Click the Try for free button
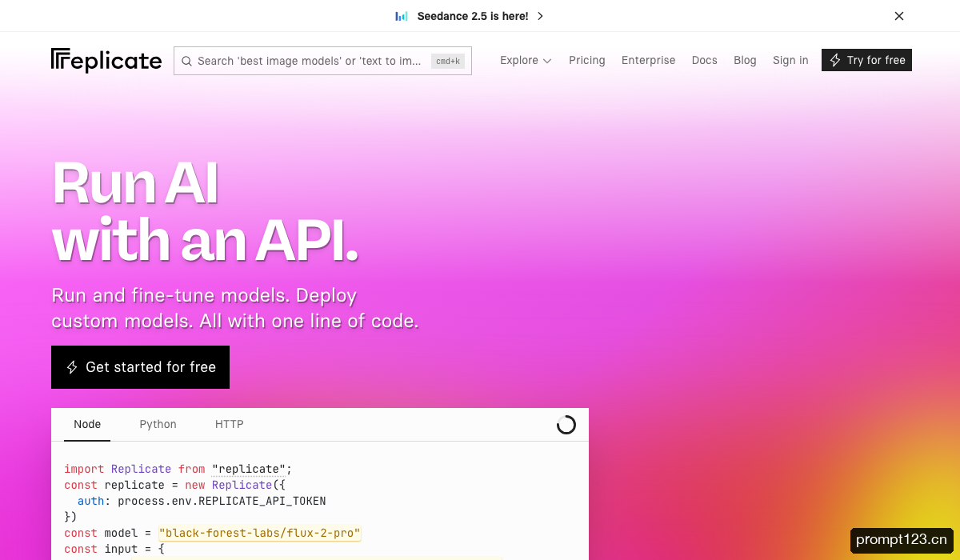Screen dimensions: 960x560 click(x=866, y=60)
